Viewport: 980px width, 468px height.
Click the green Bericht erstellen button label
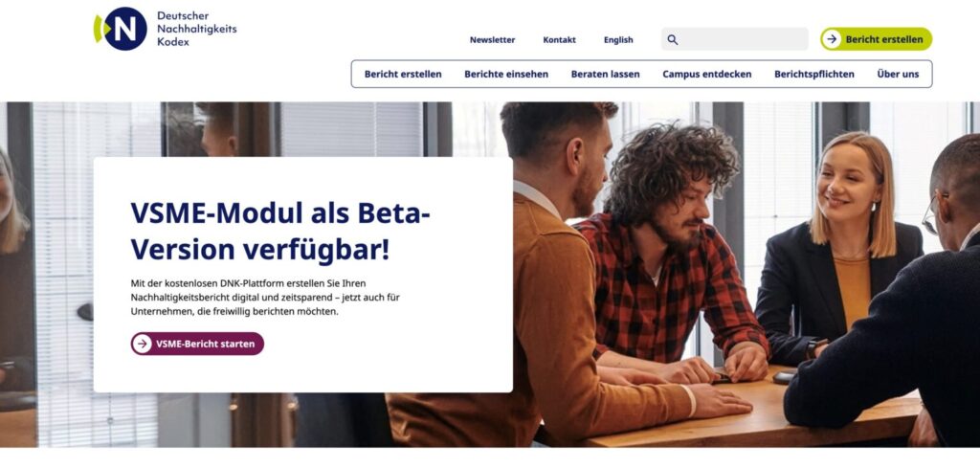883,39
